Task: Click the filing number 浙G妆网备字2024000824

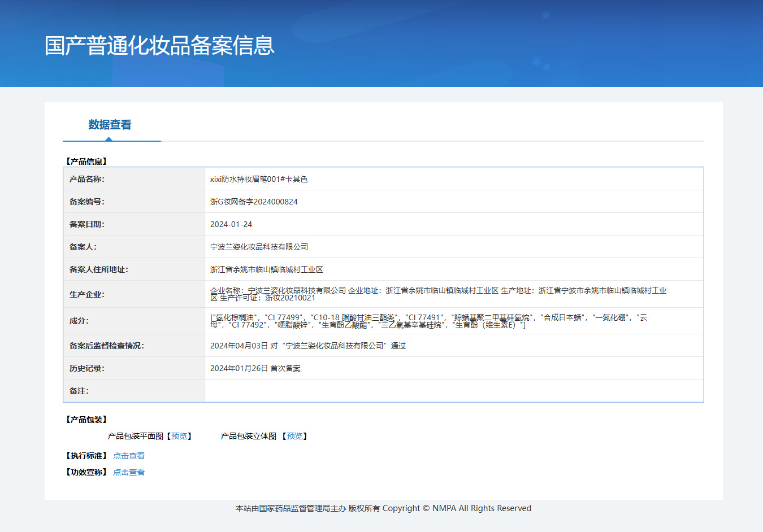Action: pyautogui.click(x=254, y=202)
